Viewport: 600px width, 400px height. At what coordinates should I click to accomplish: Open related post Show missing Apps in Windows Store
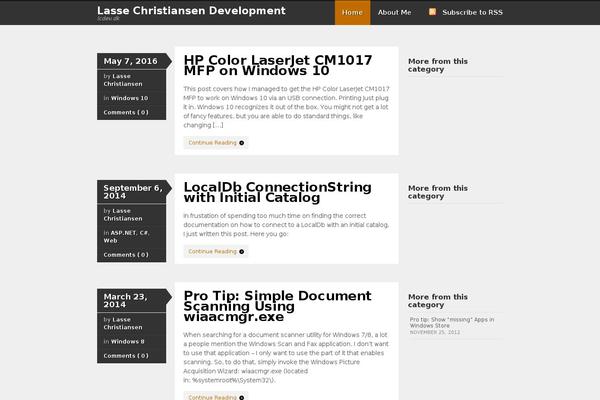pyautogui.click(x=452, y=322)
